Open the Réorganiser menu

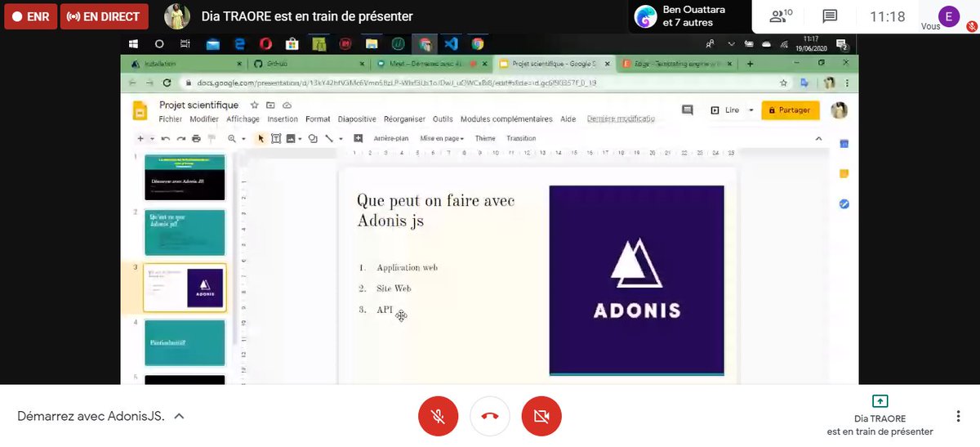click(405, 119)
